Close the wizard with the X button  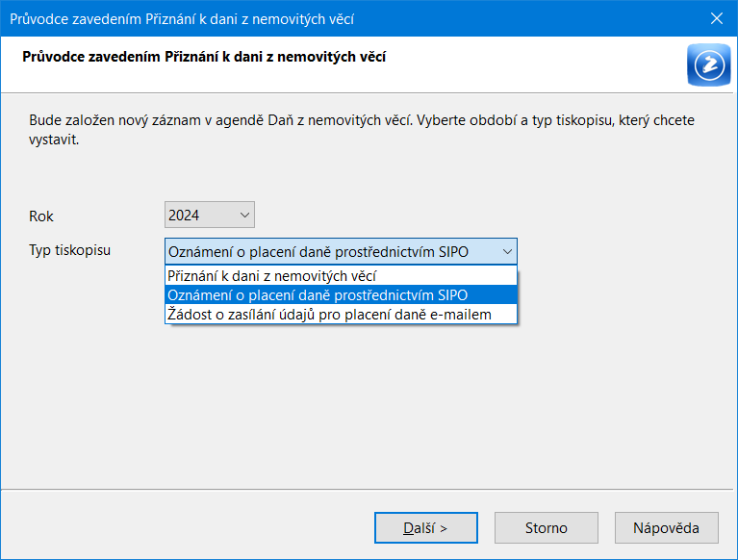click(x=716, y=17)
